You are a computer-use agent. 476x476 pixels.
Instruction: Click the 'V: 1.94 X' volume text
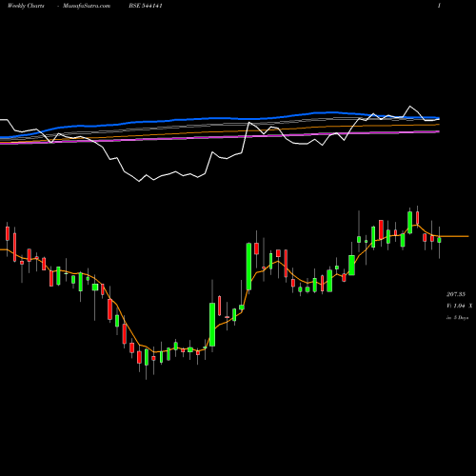(460, 306)
